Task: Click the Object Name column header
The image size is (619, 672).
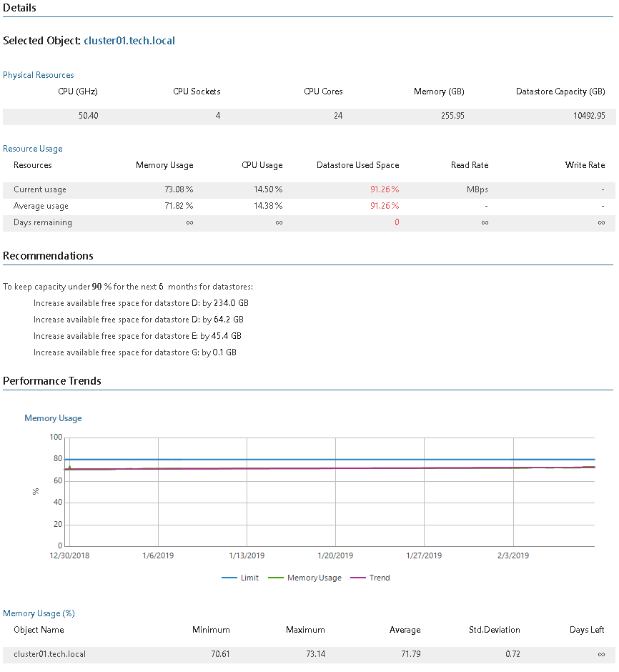Action: point(39,630)
